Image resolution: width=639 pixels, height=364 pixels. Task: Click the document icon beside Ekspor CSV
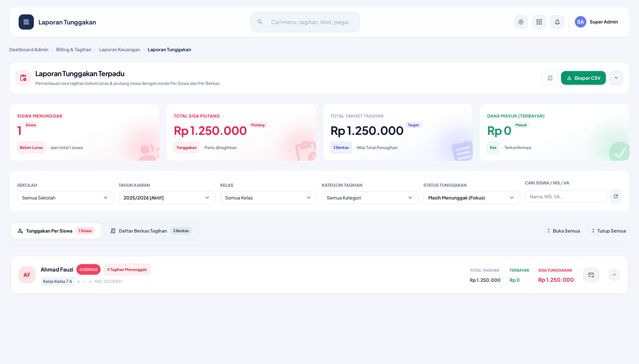click(550, 78)
